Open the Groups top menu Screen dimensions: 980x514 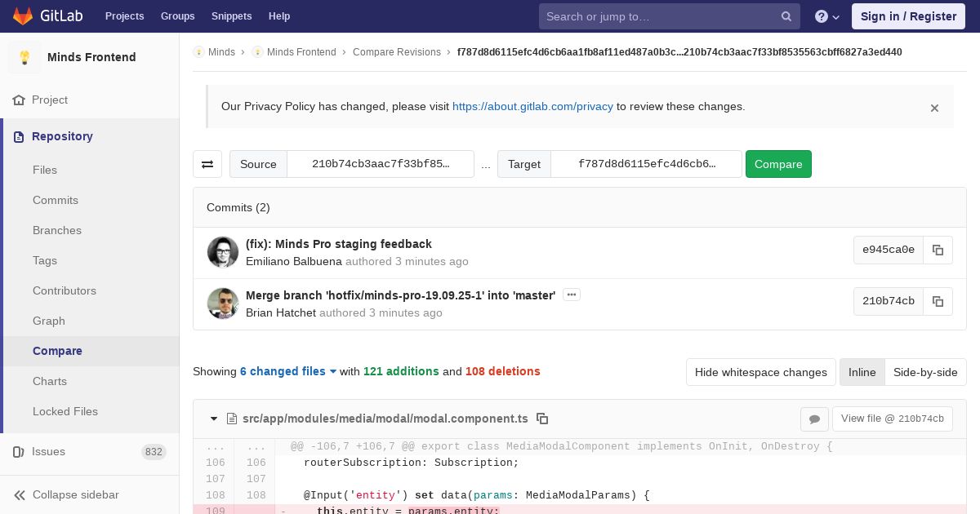tap(177, 16)
